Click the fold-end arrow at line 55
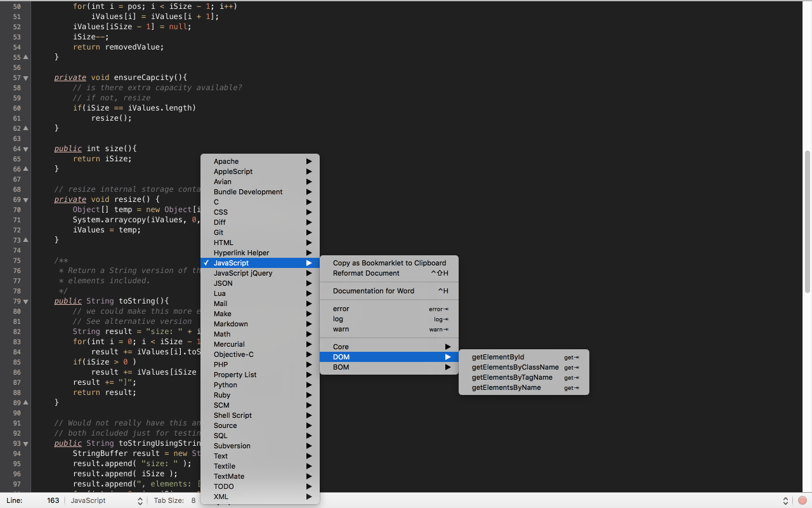This screenshot has height=508, width=812. [25, 57]
